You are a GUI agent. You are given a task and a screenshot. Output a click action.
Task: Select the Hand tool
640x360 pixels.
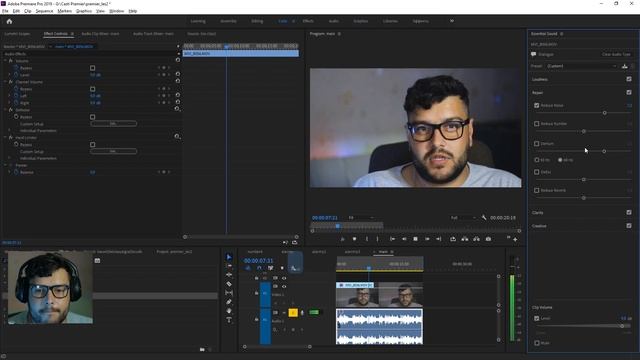pyautogui.click(x=229, y=311)
